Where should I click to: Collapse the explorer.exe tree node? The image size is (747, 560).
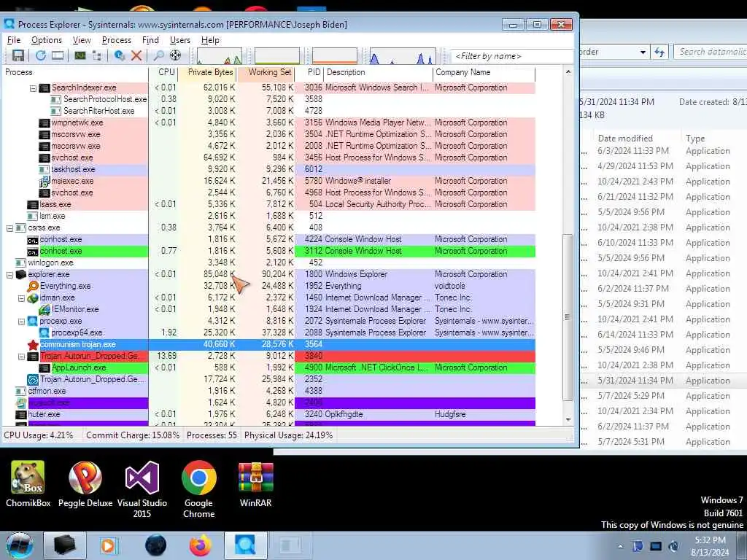point(9,275)
